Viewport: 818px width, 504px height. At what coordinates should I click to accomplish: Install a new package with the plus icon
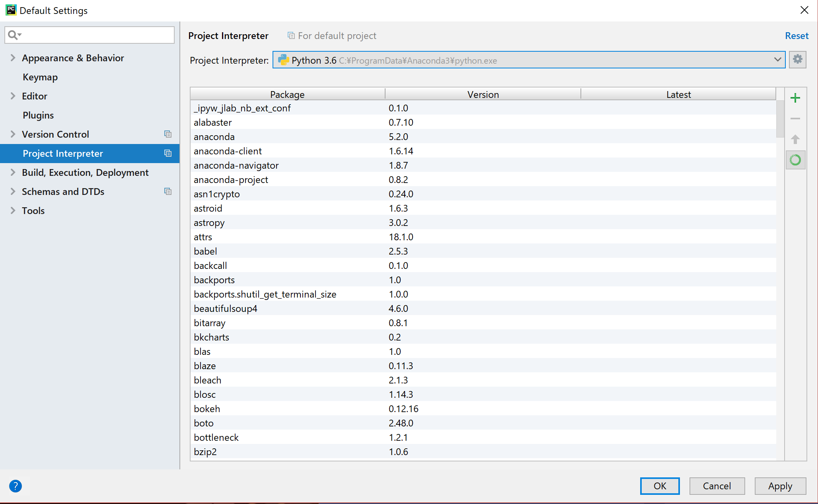pyautogui.click(x=795, y=98)
